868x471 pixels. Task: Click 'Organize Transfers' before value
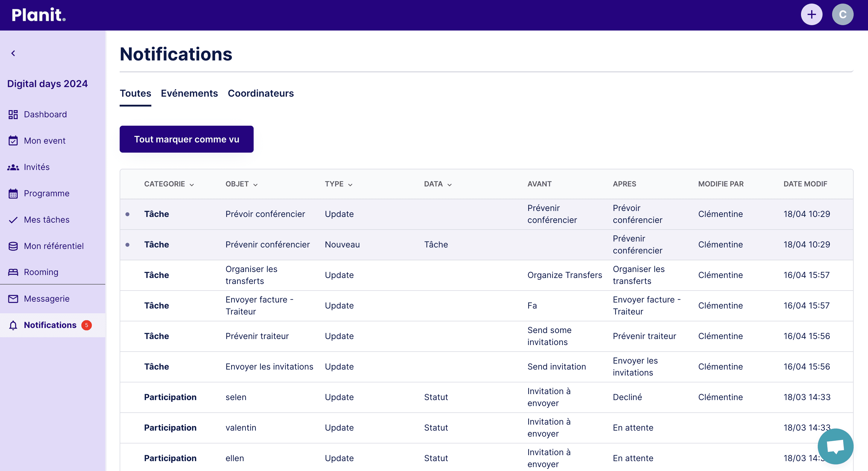tap(564, 275)
